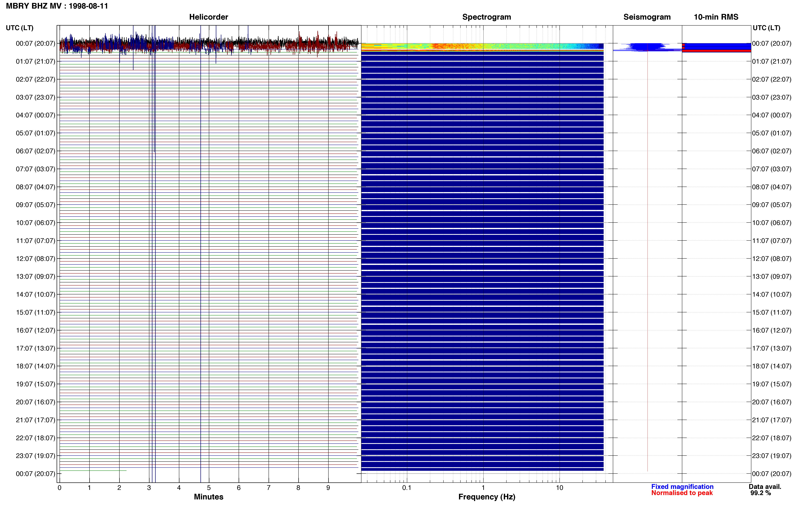The image size is (812, 508).
Task: Click the left time label '22:07 (18:07)'
Action: [x=36, y=438]
